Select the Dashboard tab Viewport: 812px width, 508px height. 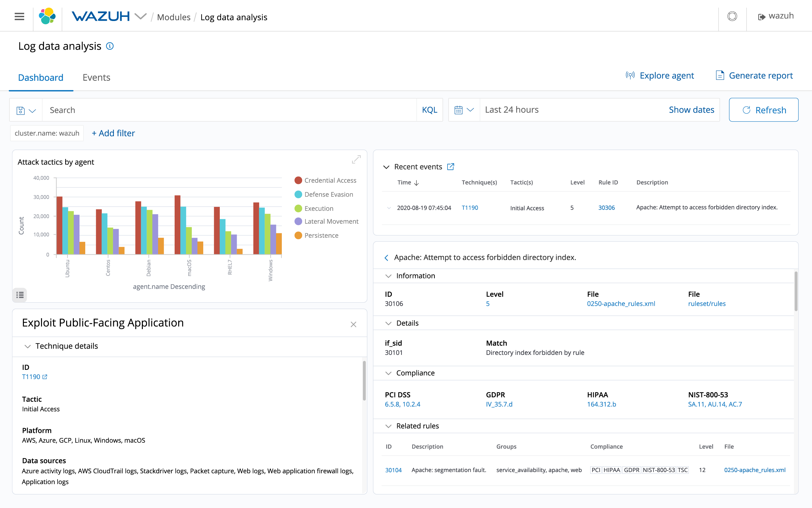point(41,77)
